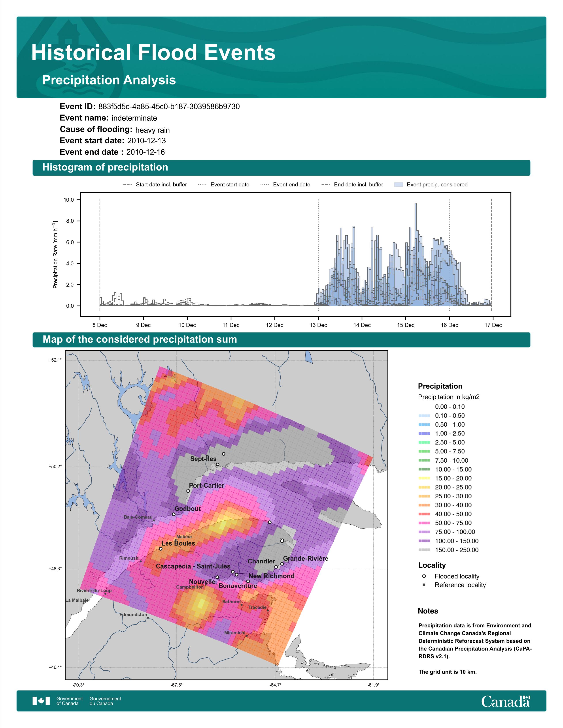Click the Rimouski reference locality label
The image size is (563, 728).
[129, 558]
